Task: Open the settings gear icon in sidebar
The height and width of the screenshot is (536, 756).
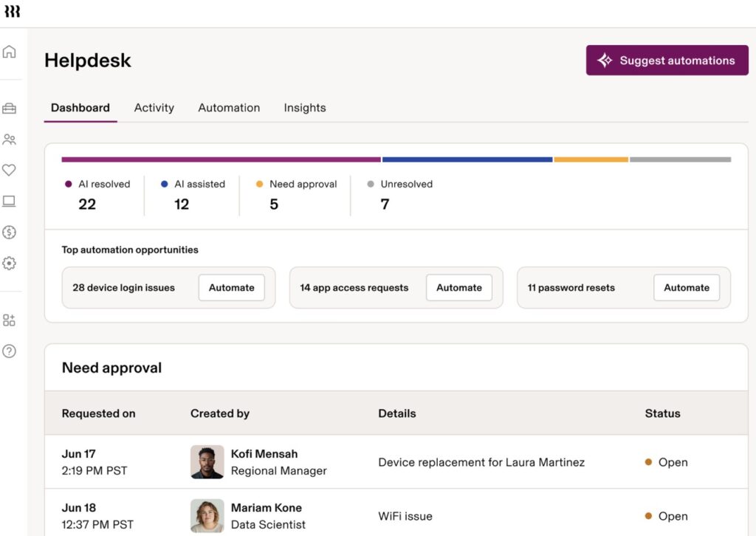Action: pyautogui.click(x=9, y=263)
